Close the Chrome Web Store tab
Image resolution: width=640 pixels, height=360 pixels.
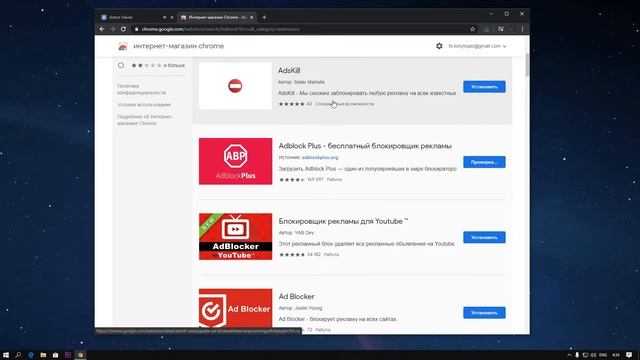pos(251,17)
